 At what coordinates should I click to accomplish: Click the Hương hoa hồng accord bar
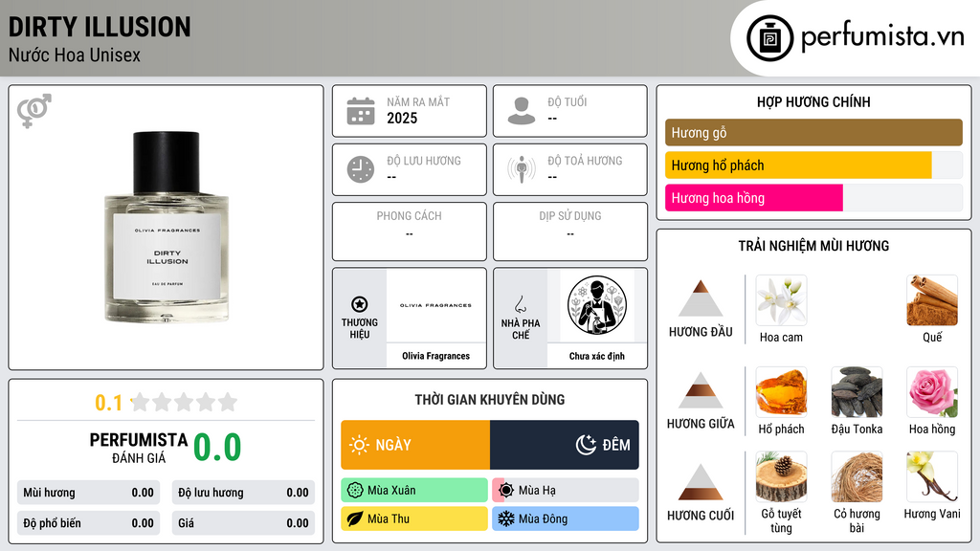pyautogui.click(x=813, y=198)
